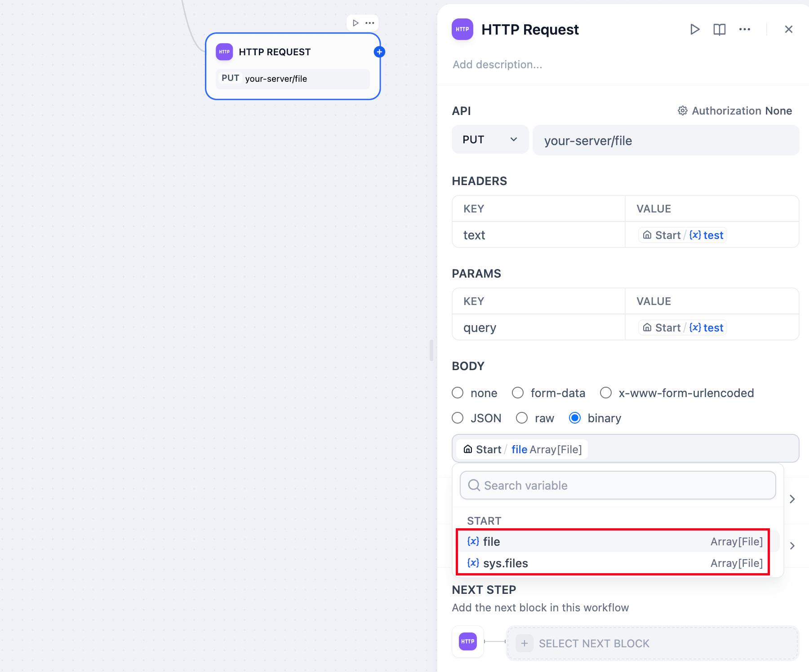Open more options ellipsis in panel header
The image size is (809, 672).
744,30
